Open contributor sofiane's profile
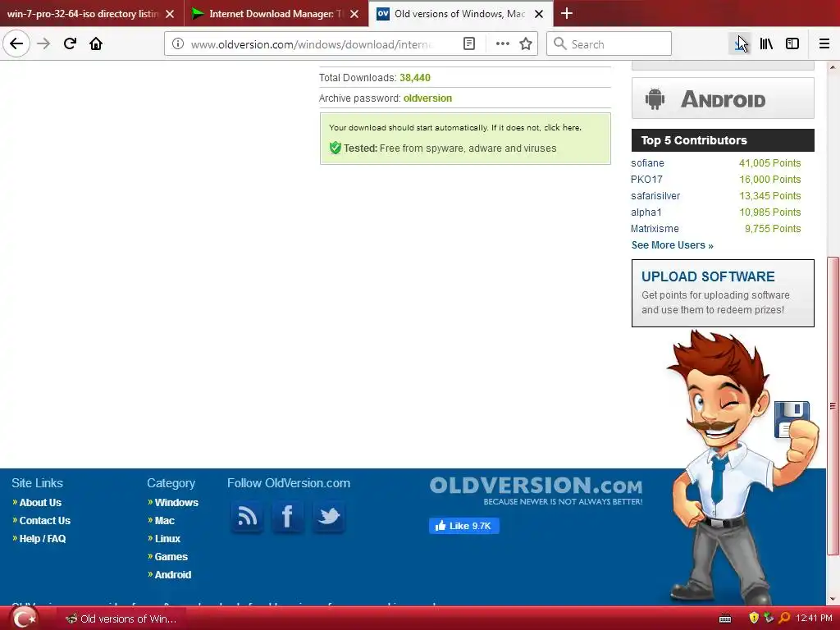This screenshot has width=840, height=630. click(648, 163)
